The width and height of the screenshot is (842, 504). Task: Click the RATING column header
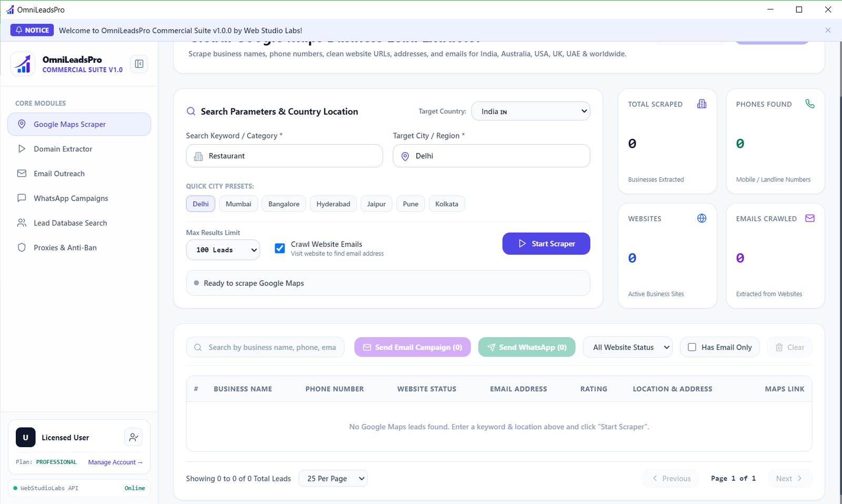(594, 389)
